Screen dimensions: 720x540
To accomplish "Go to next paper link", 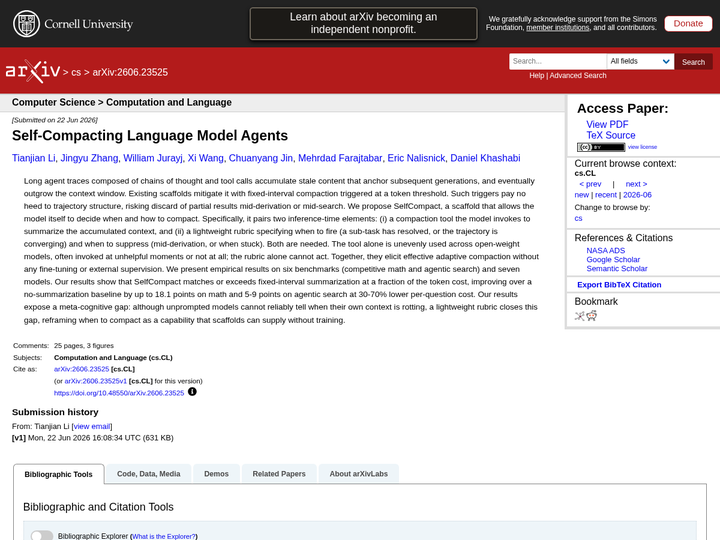I will point(636,184).
